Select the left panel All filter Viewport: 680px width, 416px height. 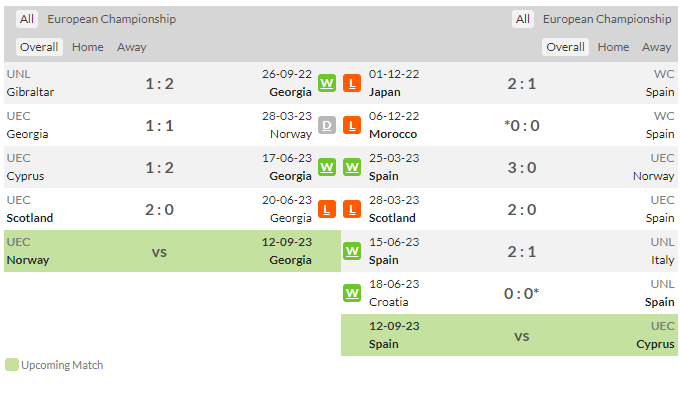coord(27,19)
